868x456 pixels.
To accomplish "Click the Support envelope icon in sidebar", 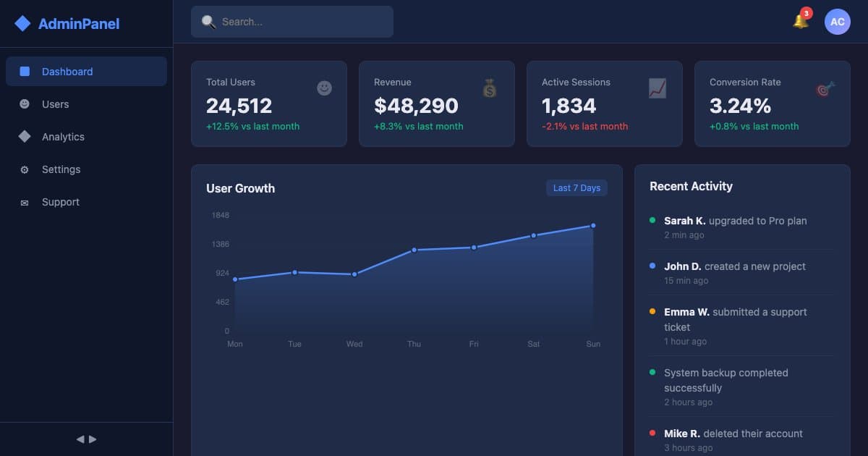I will tap(25, 203).
